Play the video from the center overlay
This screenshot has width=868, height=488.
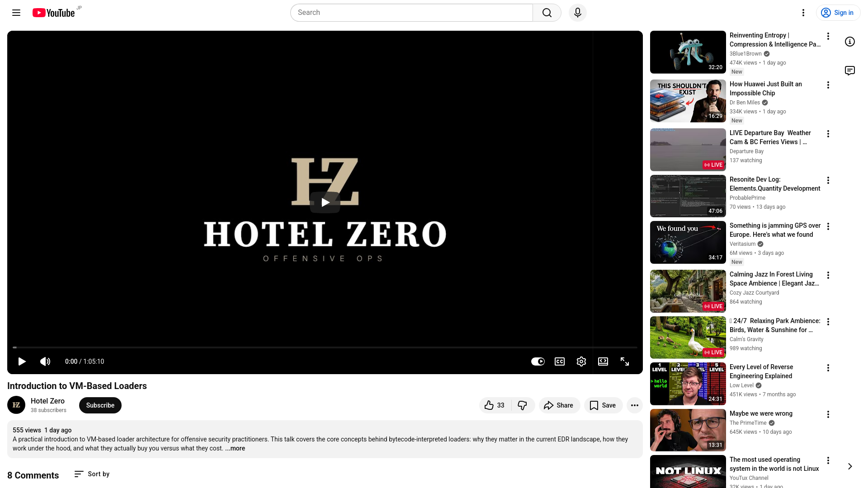(x=325, y=202)
